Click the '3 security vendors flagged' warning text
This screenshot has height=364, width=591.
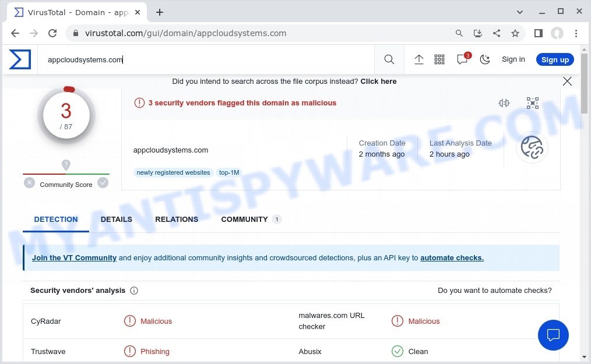[x=242, y=103]
